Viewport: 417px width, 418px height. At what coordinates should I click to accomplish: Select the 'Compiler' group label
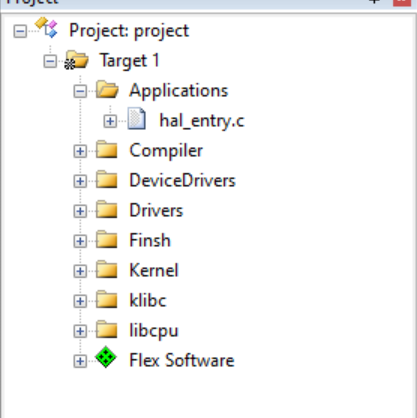166,151
